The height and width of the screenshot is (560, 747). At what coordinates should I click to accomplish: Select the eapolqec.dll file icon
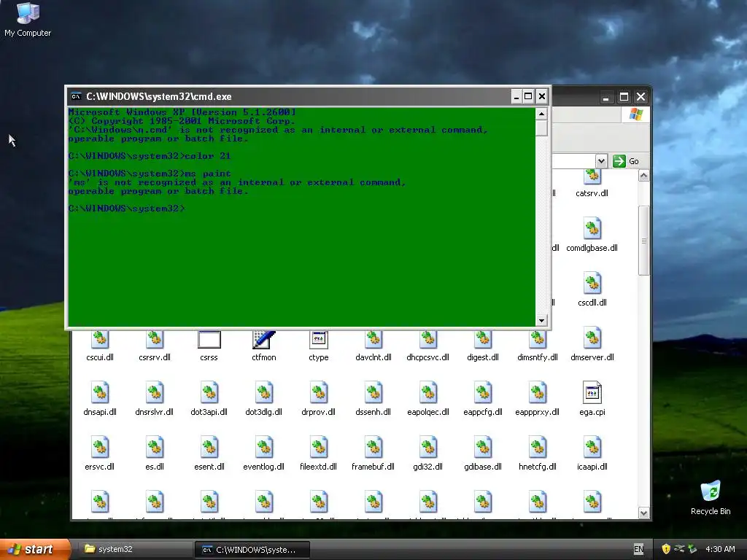coord(427,399)
